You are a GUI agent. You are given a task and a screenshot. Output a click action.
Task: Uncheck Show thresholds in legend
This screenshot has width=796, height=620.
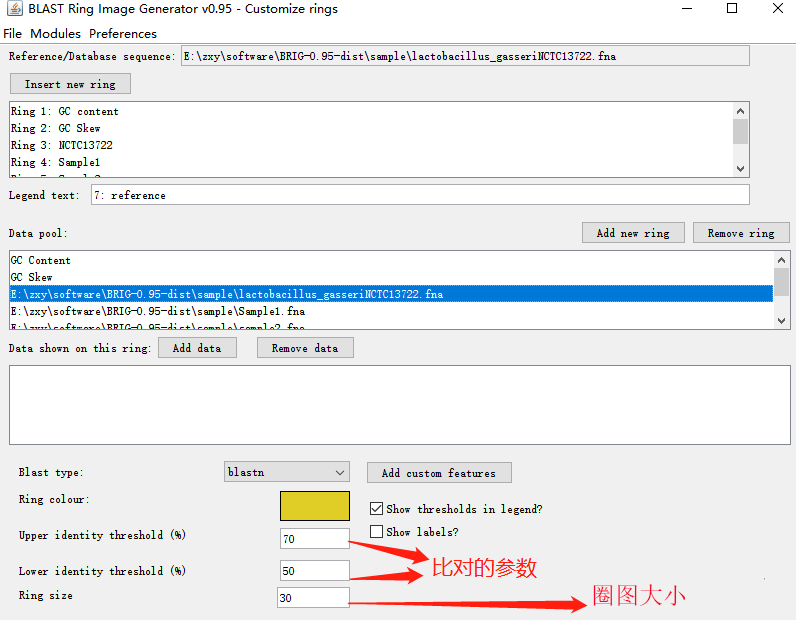tap(376, 508)
